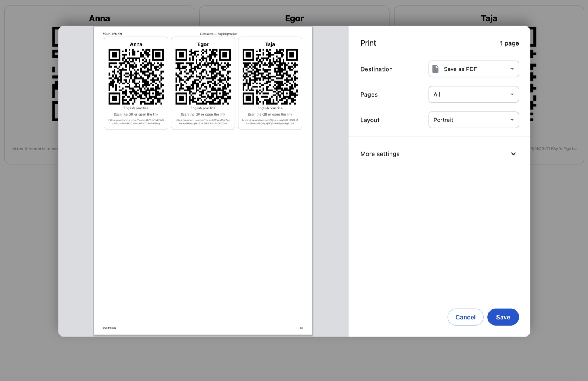Click the '1/1' page number in preview

(302, 328)
